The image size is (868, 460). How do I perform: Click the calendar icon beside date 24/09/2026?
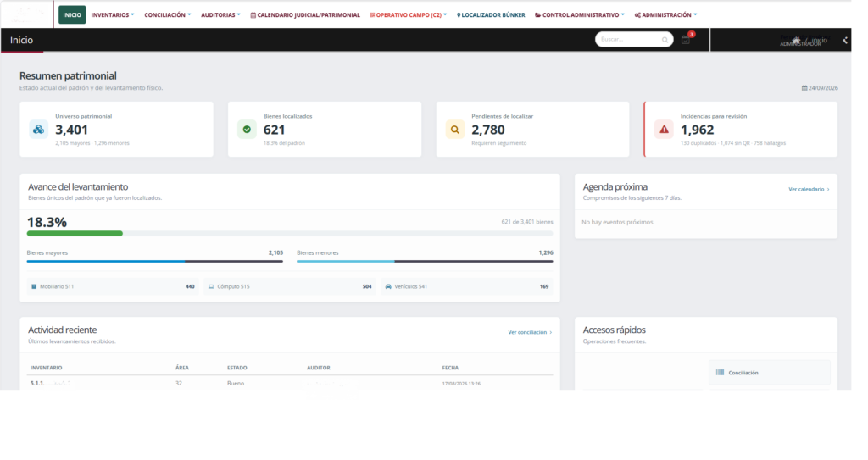[804, 88]
